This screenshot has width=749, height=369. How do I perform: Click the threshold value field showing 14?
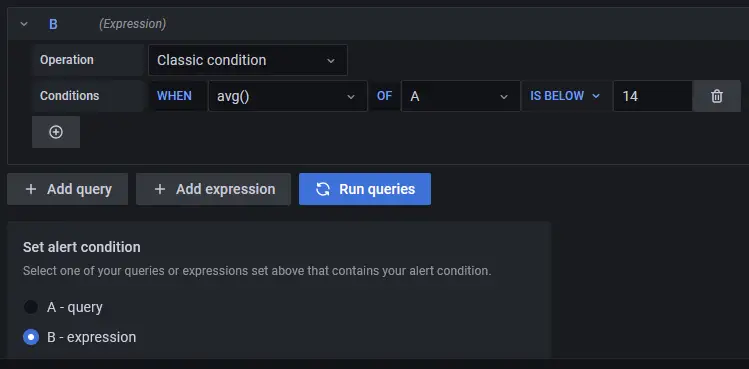tap(653, 96)
